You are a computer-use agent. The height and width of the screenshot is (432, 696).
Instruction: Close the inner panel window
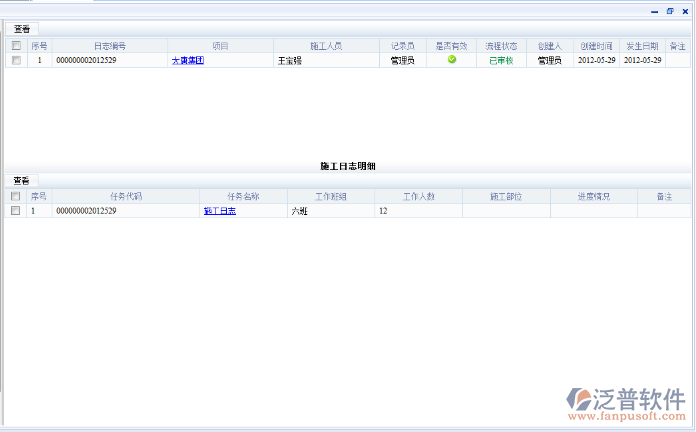[684, 11]
